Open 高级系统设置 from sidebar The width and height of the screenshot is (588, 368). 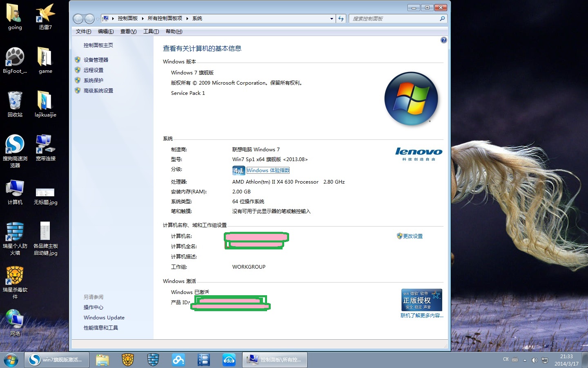[98, 90]
